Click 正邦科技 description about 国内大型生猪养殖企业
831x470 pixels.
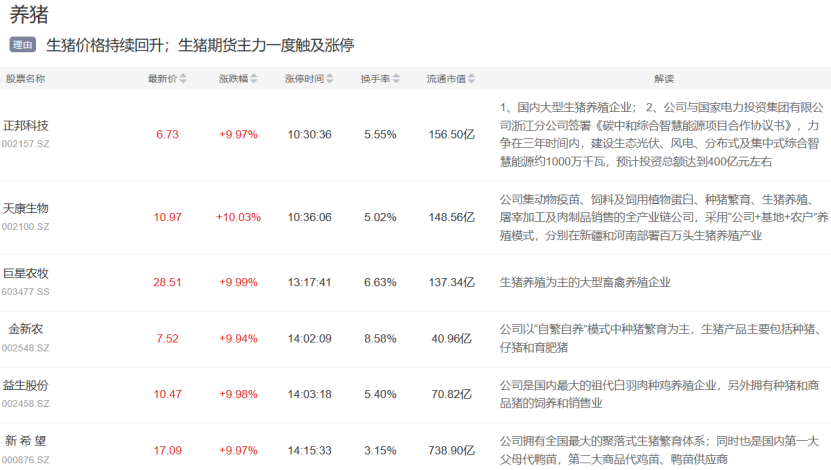pos(662,135)
